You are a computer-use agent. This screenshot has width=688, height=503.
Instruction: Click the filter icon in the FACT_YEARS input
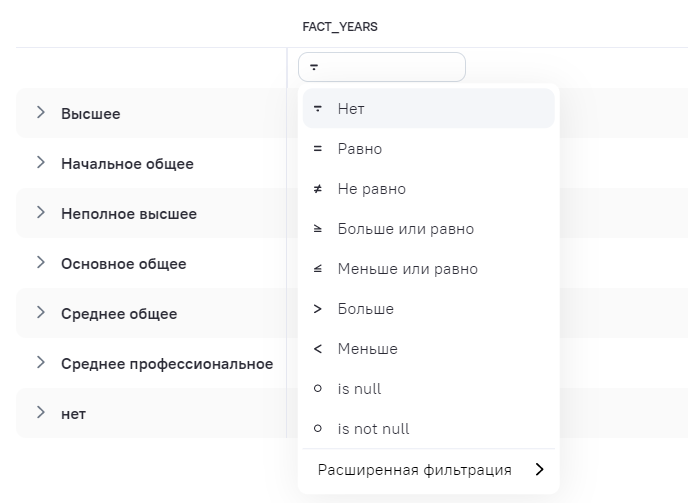click(x=314, y=68)
